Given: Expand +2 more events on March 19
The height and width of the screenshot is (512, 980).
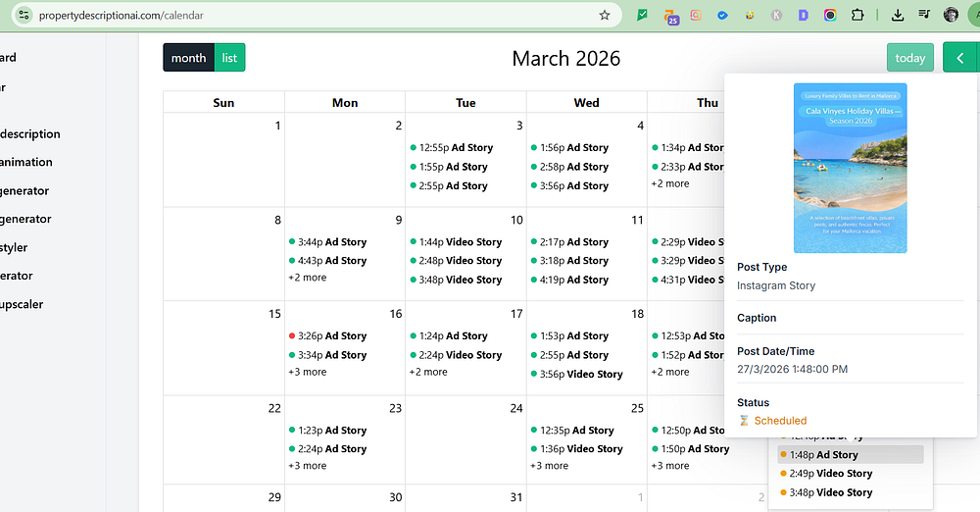Looking at the screenshot, I should 670,372.
